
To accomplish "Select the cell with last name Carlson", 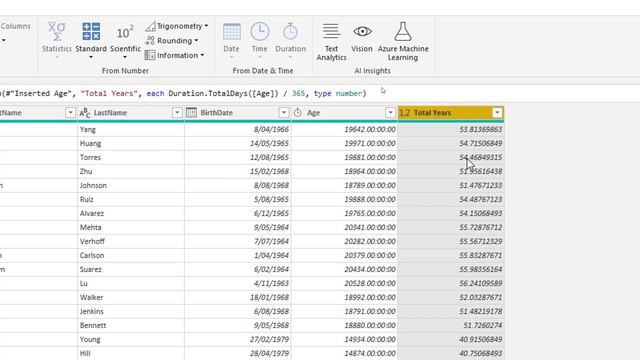I will point(131,256).
